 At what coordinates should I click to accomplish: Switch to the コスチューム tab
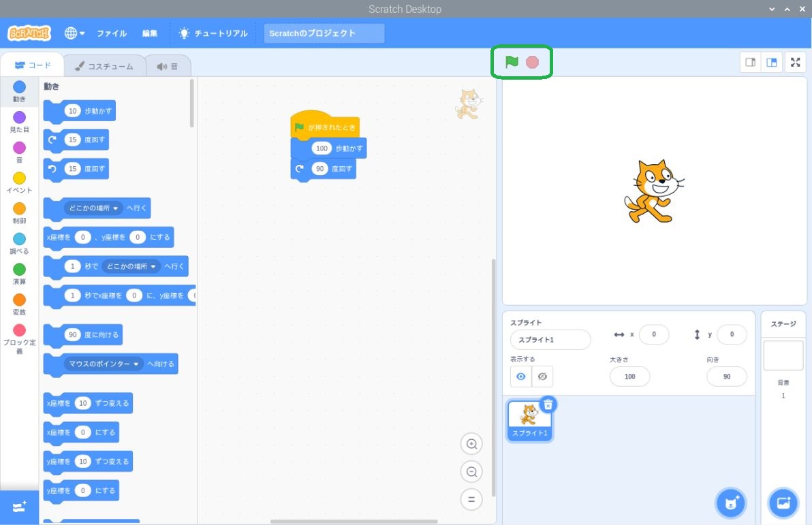pos(104,66)
